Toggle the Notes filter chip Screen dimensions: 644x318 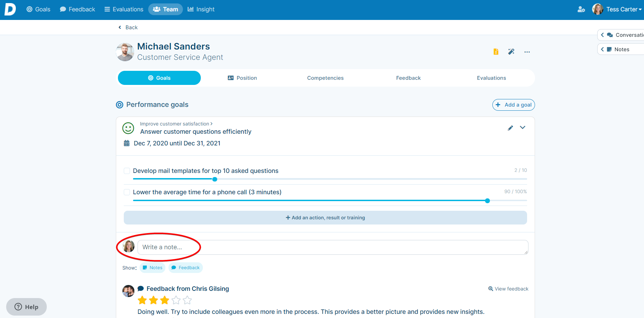pos(152,268)
